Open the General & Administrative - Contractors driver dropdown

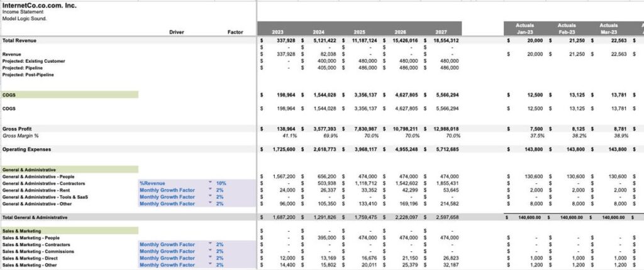coord(209,183)
